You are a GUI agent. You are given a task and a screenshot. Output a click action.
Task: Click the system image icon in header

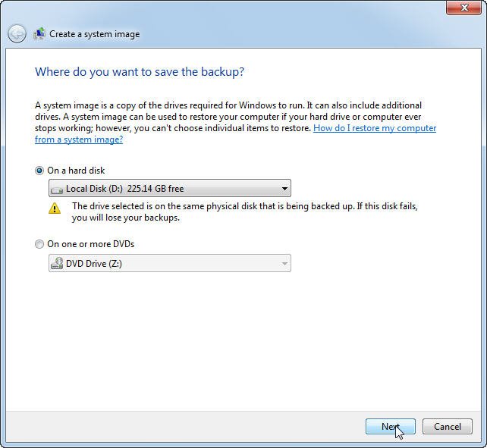pyautogui.click(x=39, y=34)
